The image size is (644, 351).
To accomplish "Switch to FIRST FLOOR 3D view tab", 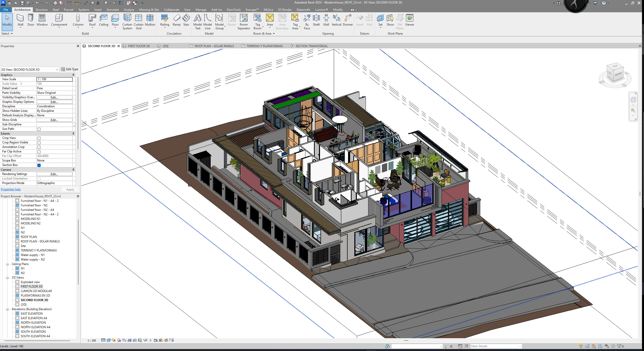I will click(x=139, y=46).
